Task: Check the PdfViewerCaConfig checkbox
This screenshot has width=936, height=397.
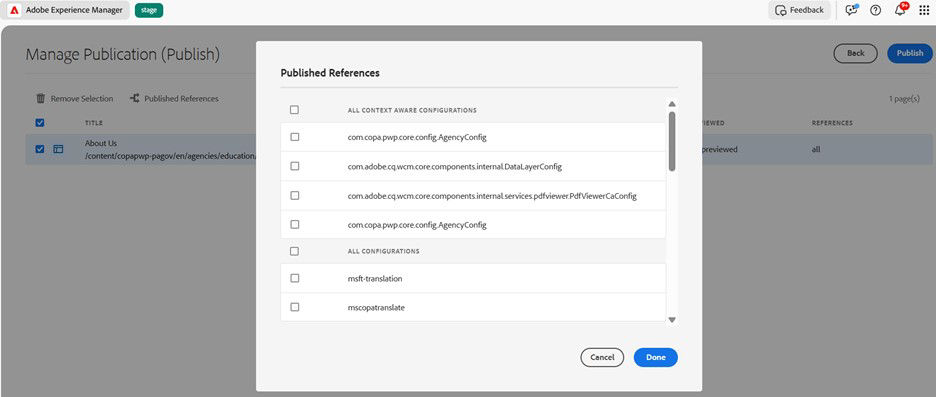Action: click(x=294, y=195)
